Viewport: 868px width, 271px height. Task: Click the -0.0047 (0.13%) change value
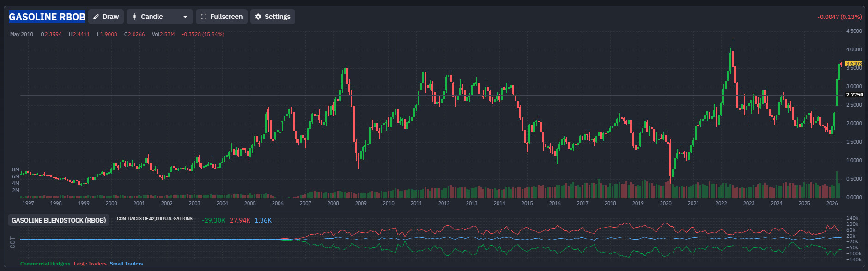(839, 17)
